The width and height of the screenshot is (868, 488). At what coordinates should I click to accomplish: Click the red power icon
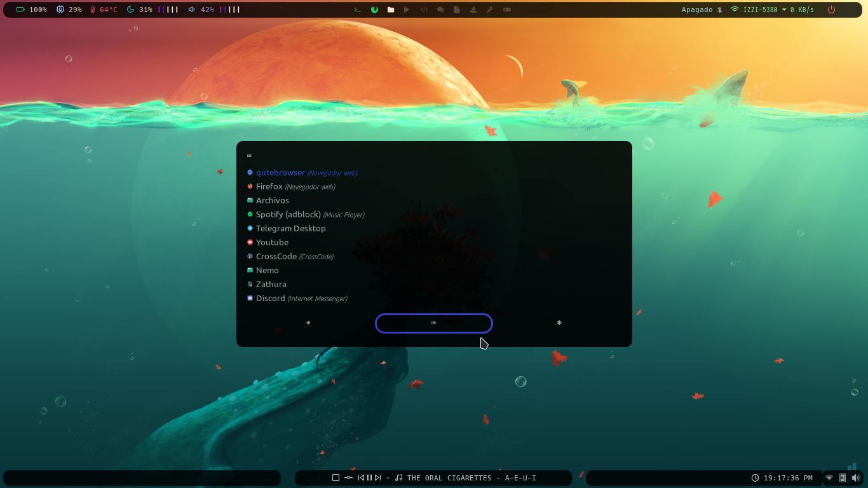pos(831,10)
